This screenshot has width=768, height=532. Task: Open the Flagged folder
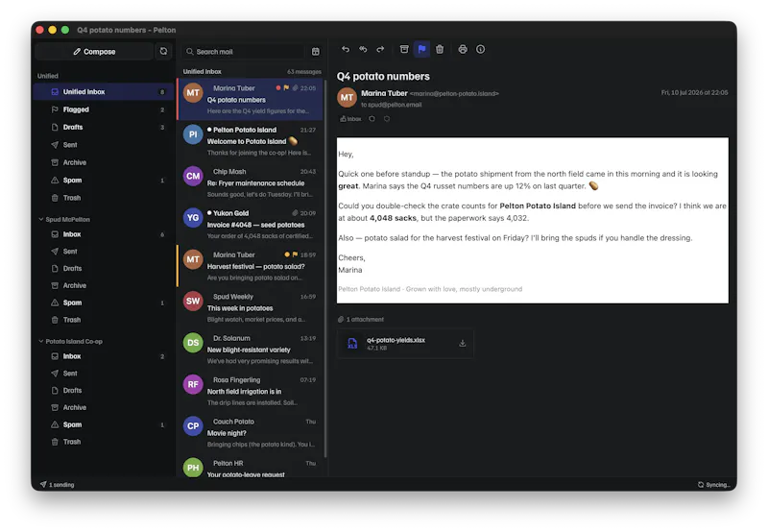click(x=103, y=109)
